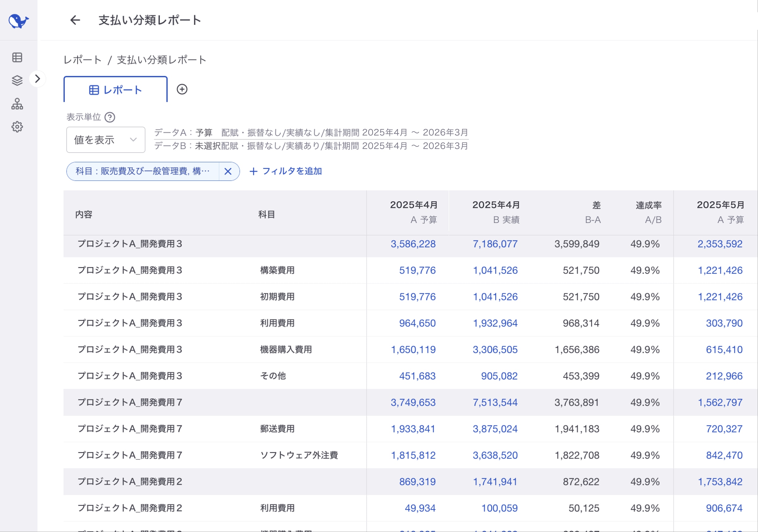This screenshot has width=758, height=532.
Task: Click value 2,353,592
Action: 720,244
